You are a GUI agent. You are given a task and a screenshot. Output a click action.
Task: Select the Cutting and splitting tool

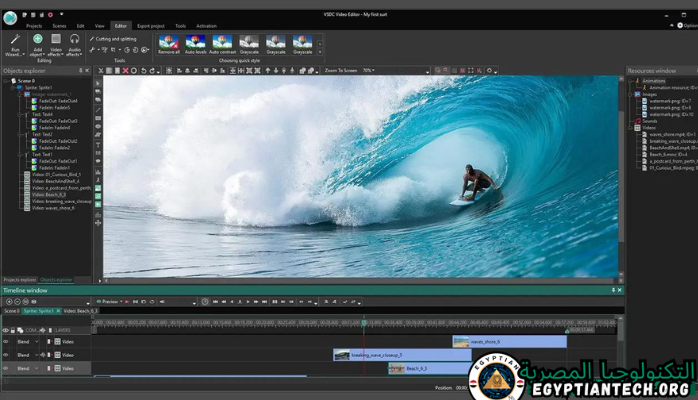113,39
